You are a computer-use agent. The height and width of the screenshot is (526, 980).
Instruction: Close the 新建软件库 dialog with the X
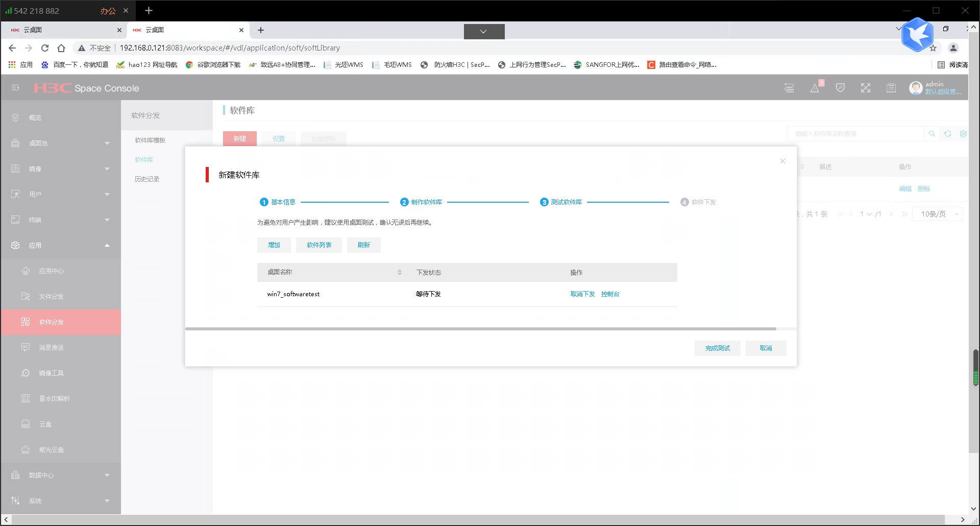point(782,161)
